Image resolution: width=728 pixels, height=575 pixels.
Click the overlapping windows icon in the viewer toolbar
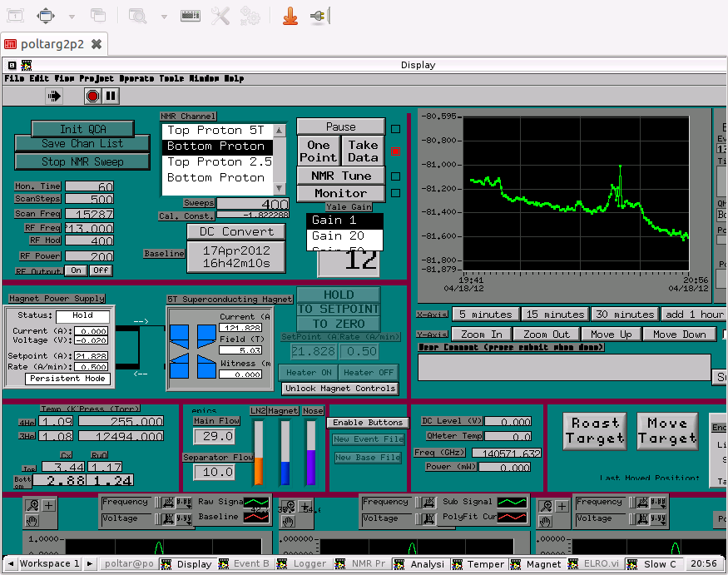pyautogui.click(x=98, y=16)
